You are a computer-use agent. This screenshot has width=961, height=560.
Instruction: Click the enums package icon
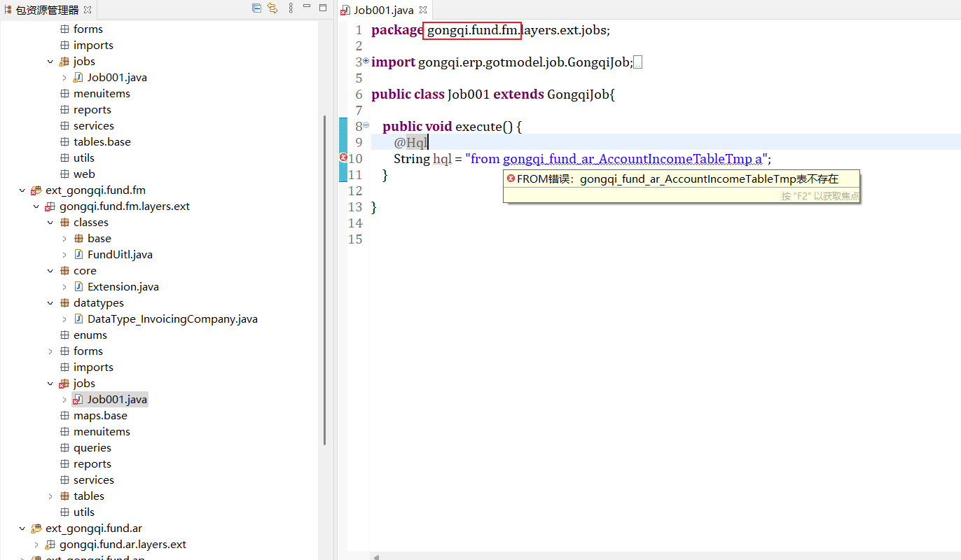coord(64,335)
